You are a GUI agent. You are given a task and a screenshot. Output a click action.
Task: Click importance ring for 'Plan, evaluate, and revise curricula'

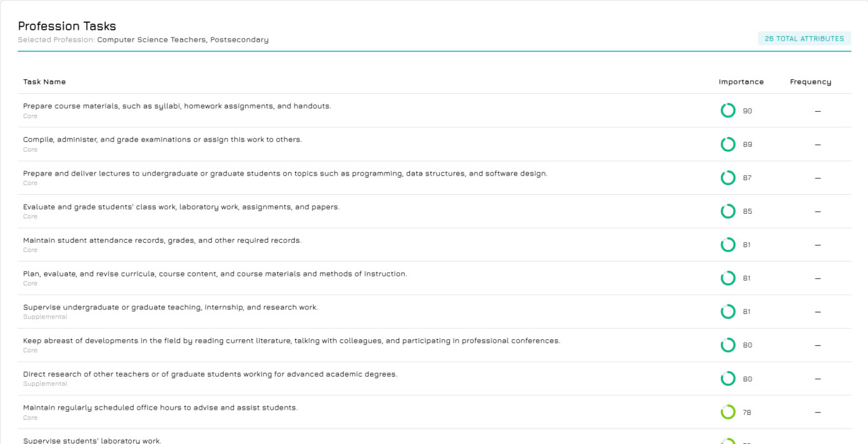(x=728, y=278)
